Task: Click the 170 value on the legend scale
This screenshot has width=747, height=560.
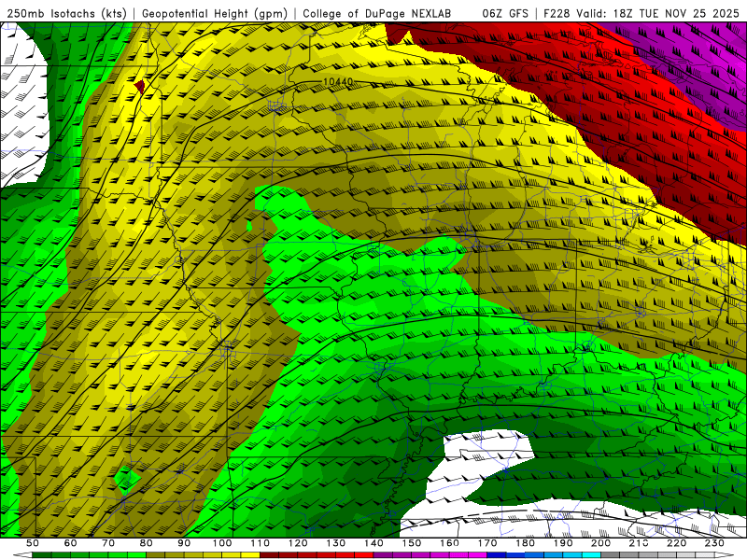Action: (x=487, y=543)
